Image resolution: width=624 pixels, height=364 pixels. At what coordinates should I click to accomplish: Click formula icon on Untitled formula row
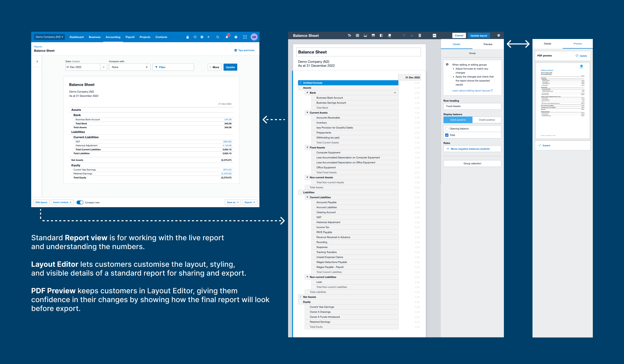pyautogui.click(x=301, y=83)
